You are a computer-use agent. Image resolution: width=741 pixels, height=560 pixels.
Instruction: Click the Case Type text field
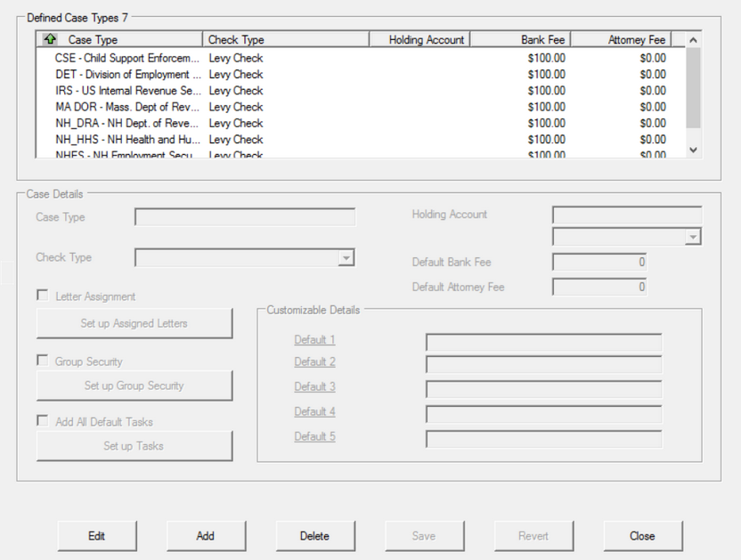[245, 217]
